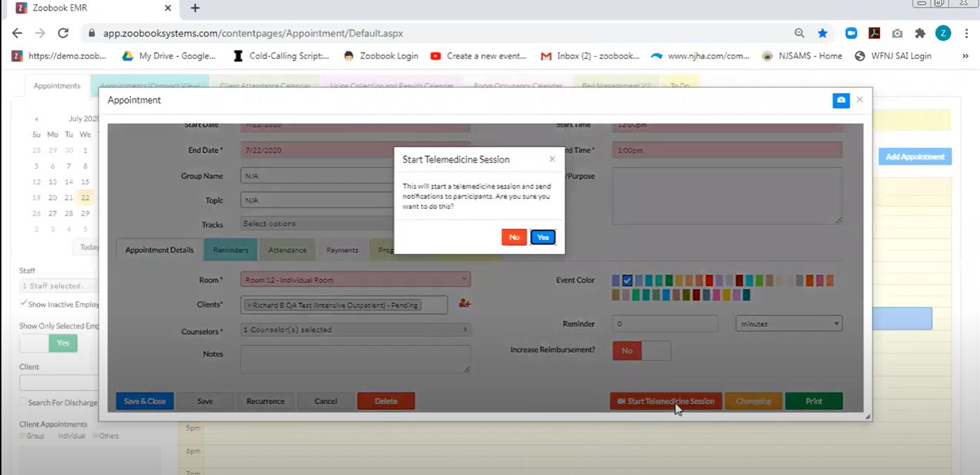Click the Chrome profile avatar icon
Viewport: 980px width, 475px height.
click(943, 33)
